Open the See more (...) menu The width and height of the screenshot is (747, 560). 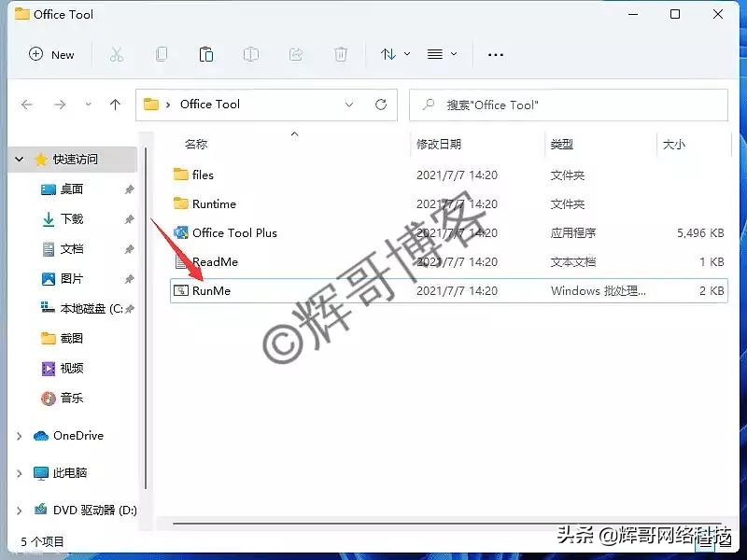(496, 55)
